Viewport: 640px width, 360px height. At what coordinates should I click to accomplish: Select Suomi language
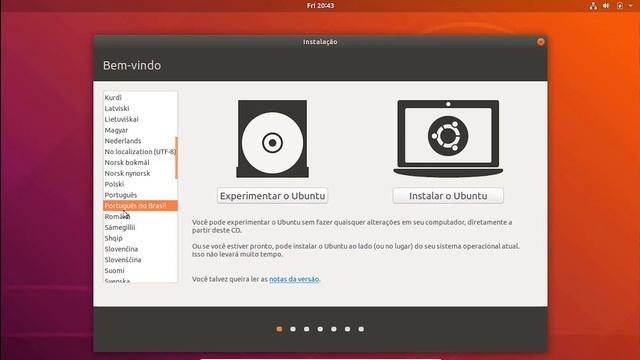pyautogui.click(x=140, y=271)
